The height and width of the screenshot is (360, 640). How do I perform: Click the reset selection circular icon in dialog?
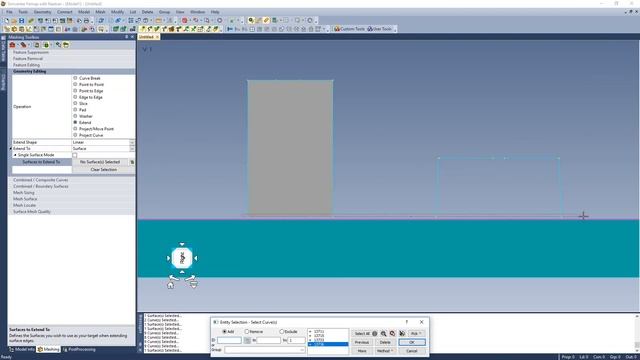(392, 333)
